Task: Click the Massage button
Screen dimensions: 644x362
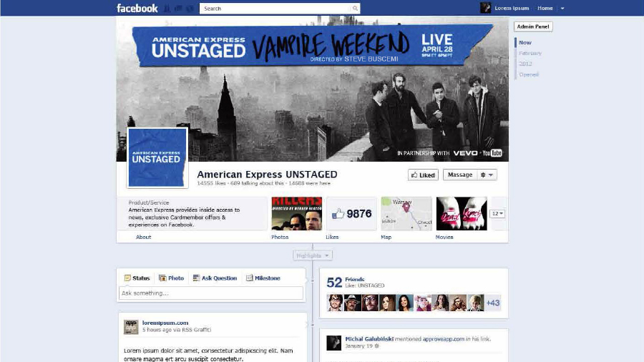Action: point(460,175)
